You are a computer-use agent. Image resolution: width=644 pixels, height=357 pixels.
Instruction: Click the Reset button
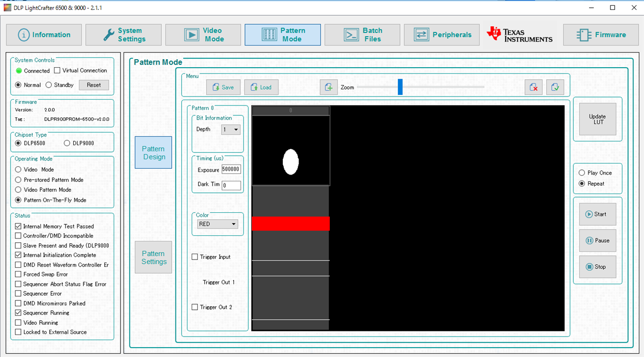[94, 85]
